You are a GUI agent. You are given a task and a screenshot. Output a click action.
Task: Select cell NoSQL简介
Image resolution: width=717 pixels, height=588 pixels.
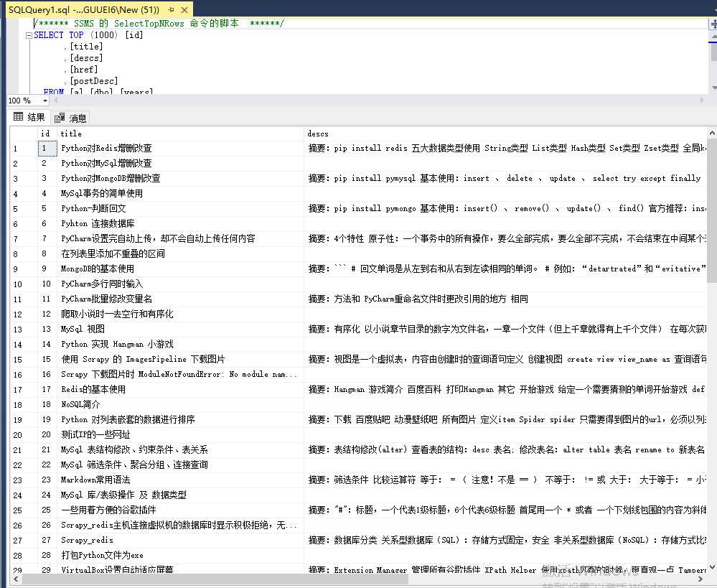180,405
